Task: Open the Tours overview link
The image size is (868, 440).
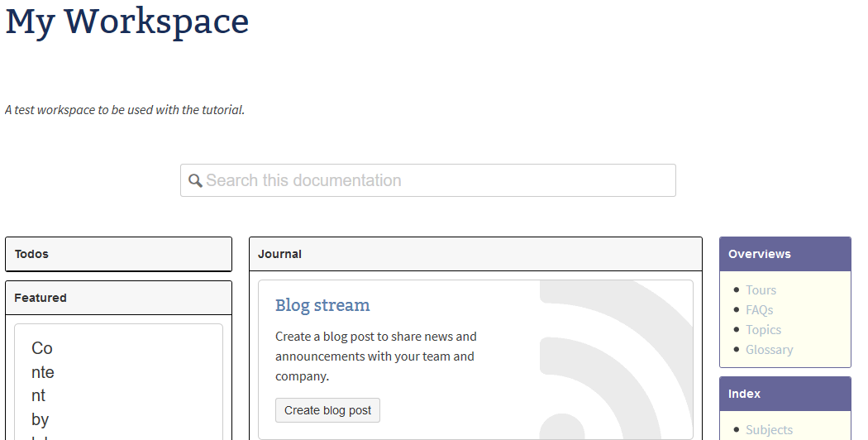Action: click(x=761, y=290)
